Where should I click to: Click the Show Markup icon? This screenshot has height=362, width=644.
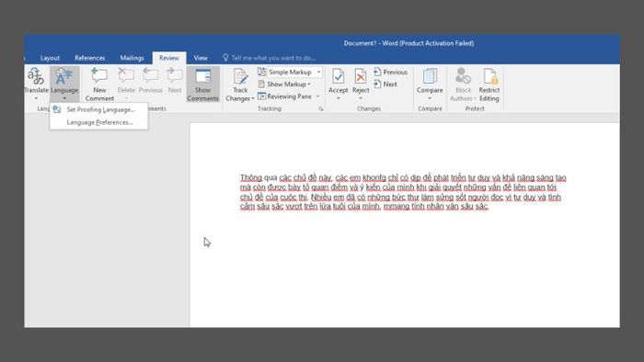coord(261,84)
